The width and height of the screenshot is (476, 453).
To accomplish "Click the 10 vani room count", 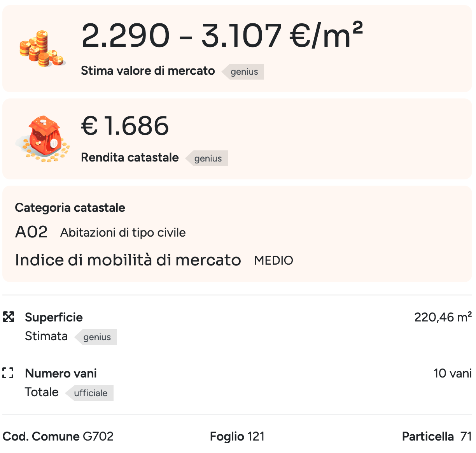I will click(452, 373).
